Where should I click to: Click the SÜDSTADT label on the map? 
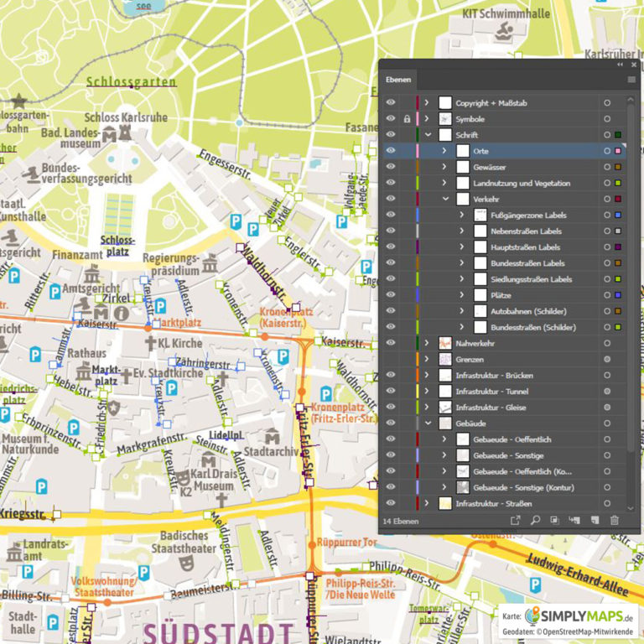(219, 633)
